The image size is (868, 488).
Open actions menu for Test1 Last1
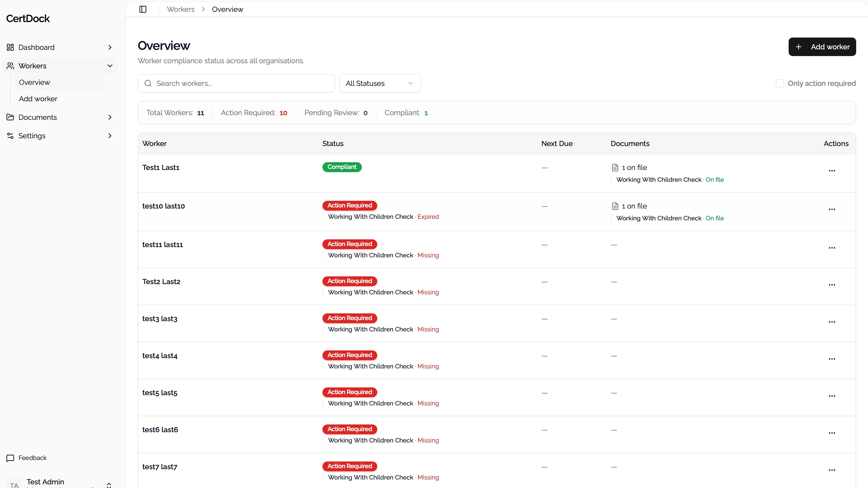click(832, 171)
